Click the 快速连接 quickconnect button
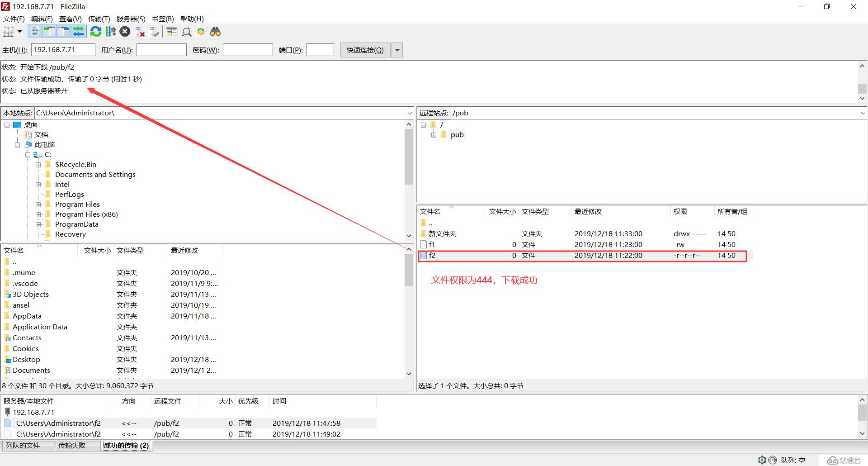The height and width of the screenshot is (466, 868). (365, 50)
